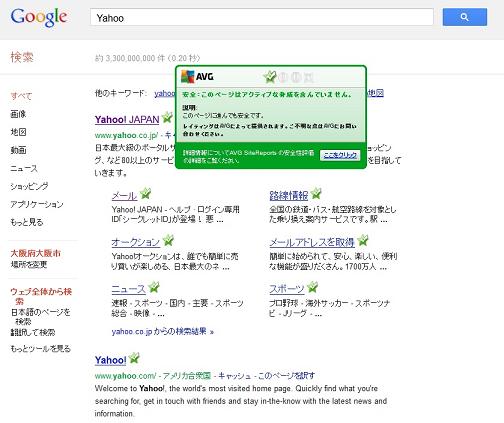Select アプリケーション in left sidebar
504x423 pixels.
pos(37,204)
